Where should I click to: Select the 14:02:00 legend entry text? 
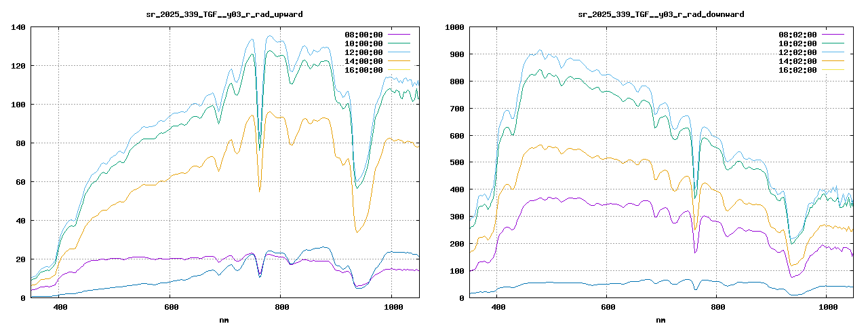tap(797, 61)
